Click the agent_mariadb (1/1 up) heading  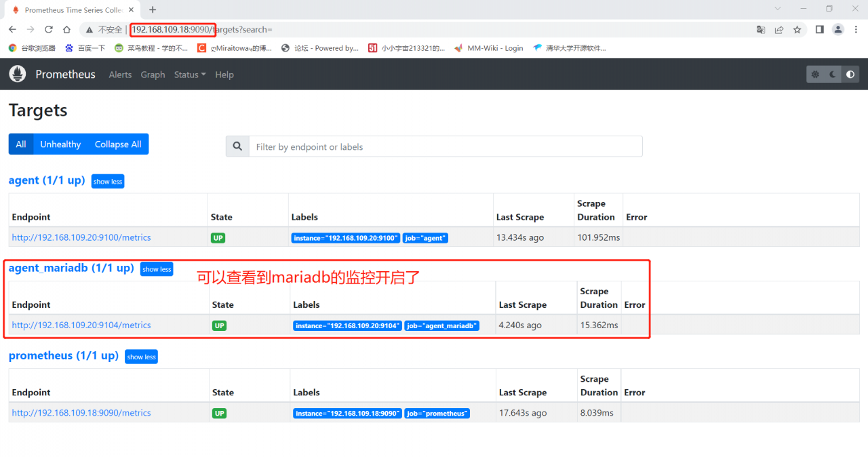(71, 268)
